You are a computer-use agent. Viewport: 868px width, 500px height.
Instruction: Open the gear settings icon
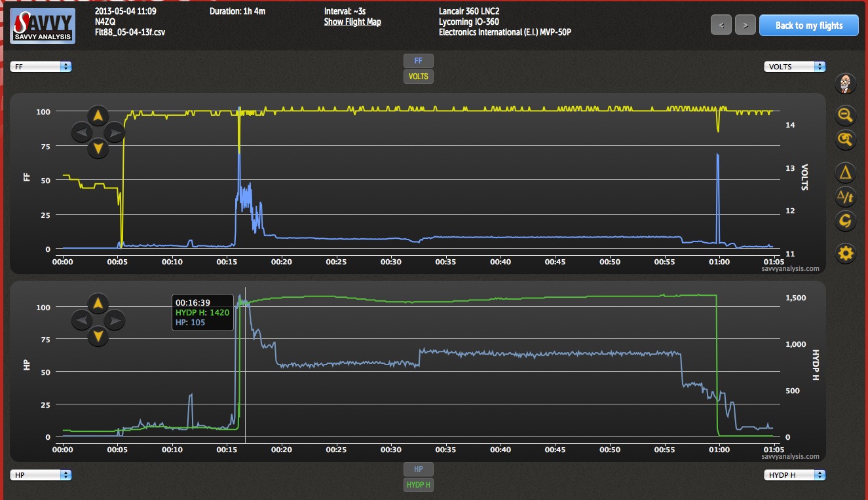click(845, 253)
